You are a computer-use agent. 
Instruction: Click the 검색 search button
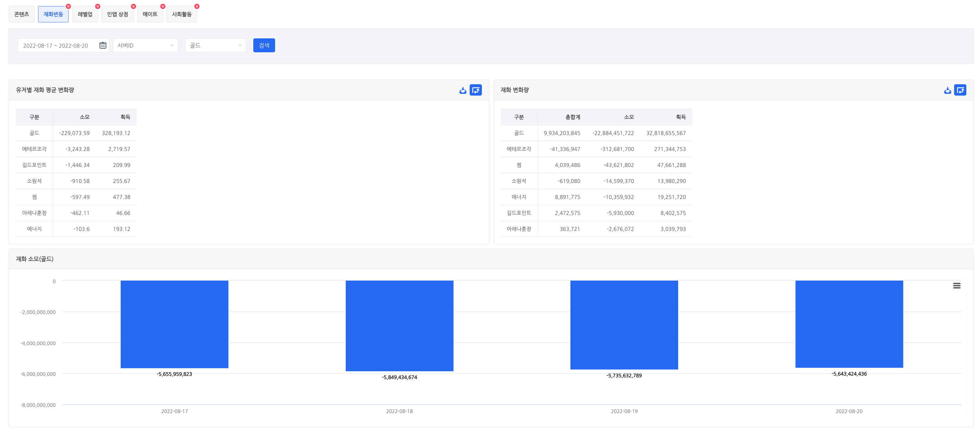[264, 45]
